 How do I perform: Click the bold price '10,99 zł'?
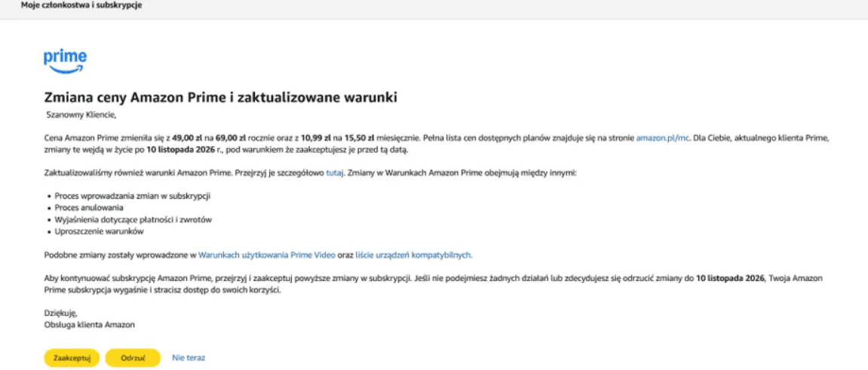coord(317,138)
